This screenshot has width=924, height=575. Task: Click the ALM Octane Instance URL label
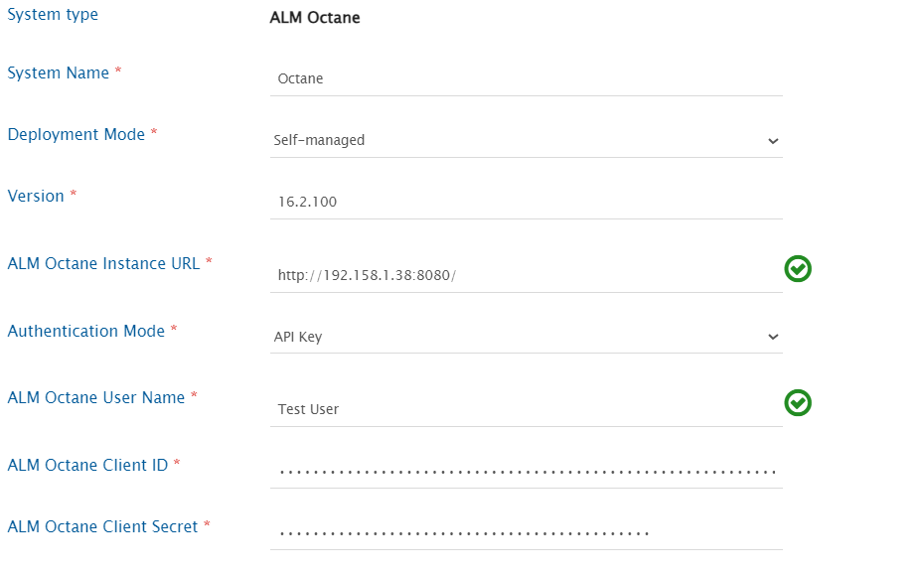tap(104, 263)
